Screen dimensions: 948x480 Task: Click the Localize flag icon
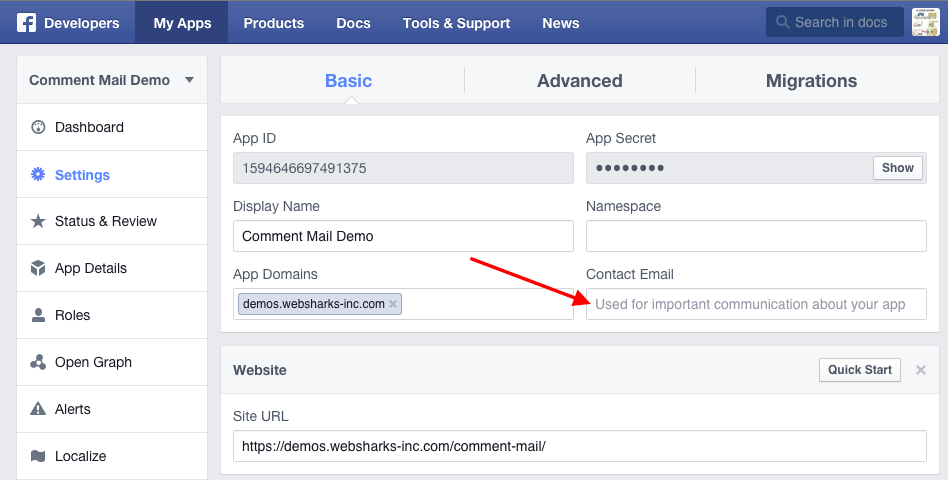(x=38, y=456)
